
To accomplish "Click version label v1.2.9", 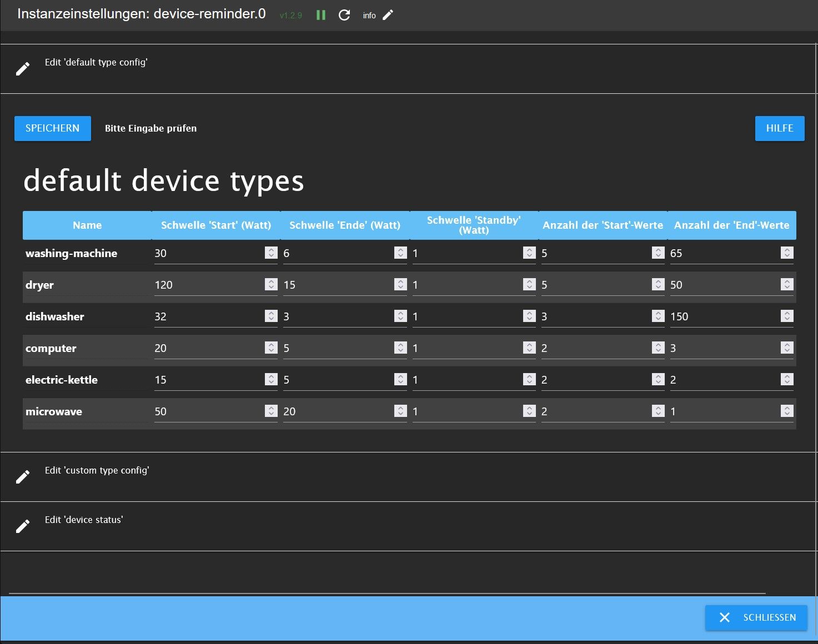I will 291,16.
